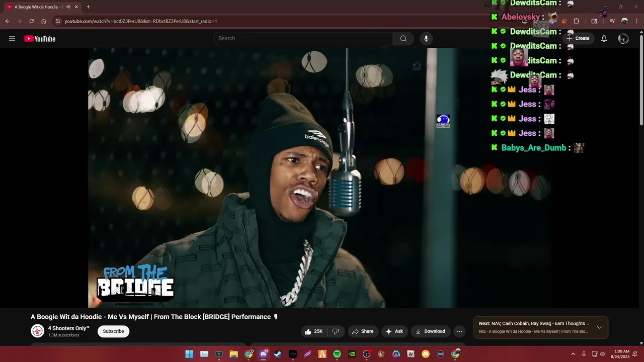Open more actions ellipsis beside Download

459,331
